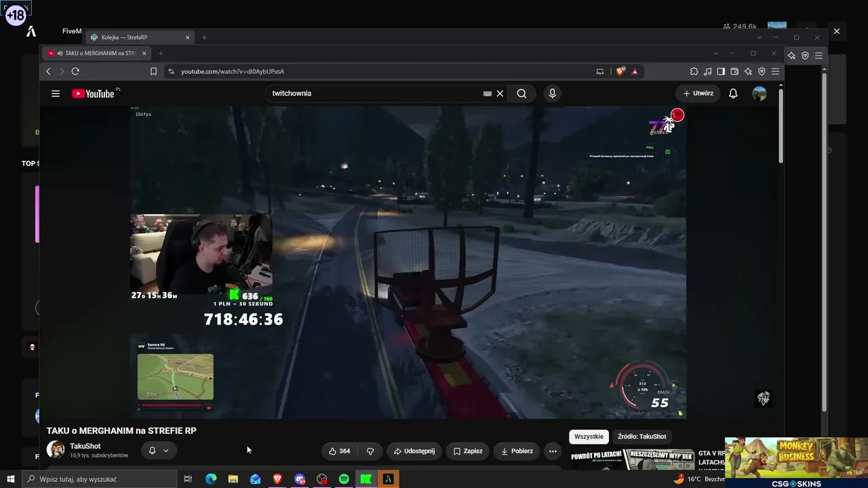Open the browser extensions puzzle icon
868x488 pixels.
click(694, 71)
